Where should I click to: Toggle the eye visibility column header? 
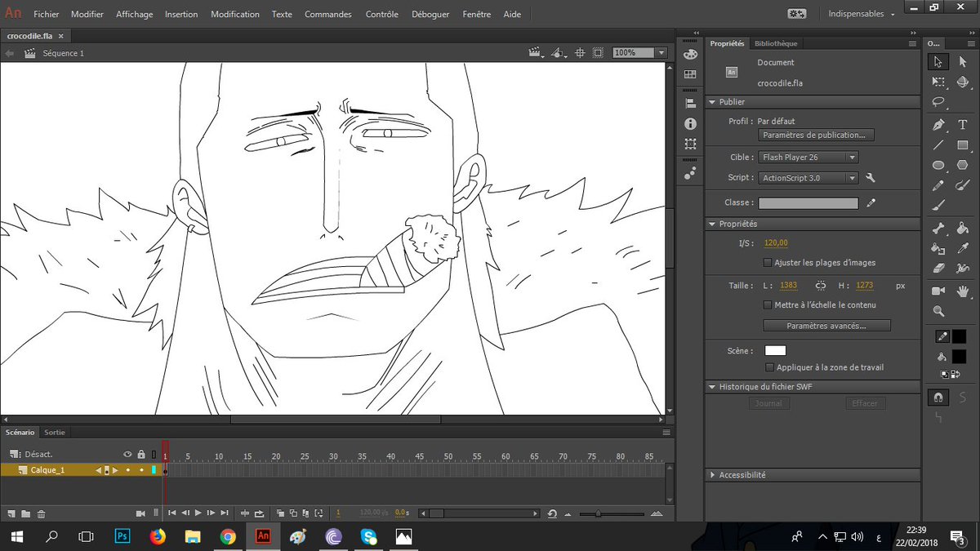point(127,454)
